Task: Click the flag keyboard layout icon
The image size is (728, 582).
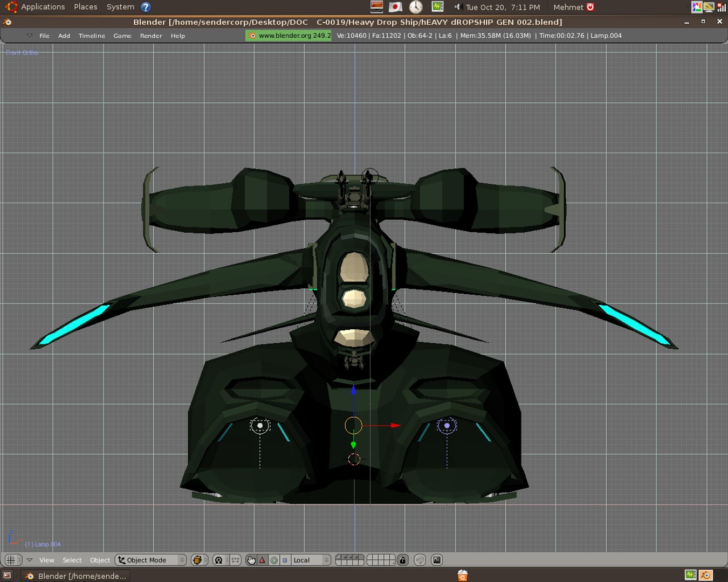Action: [x=396, y=7]
